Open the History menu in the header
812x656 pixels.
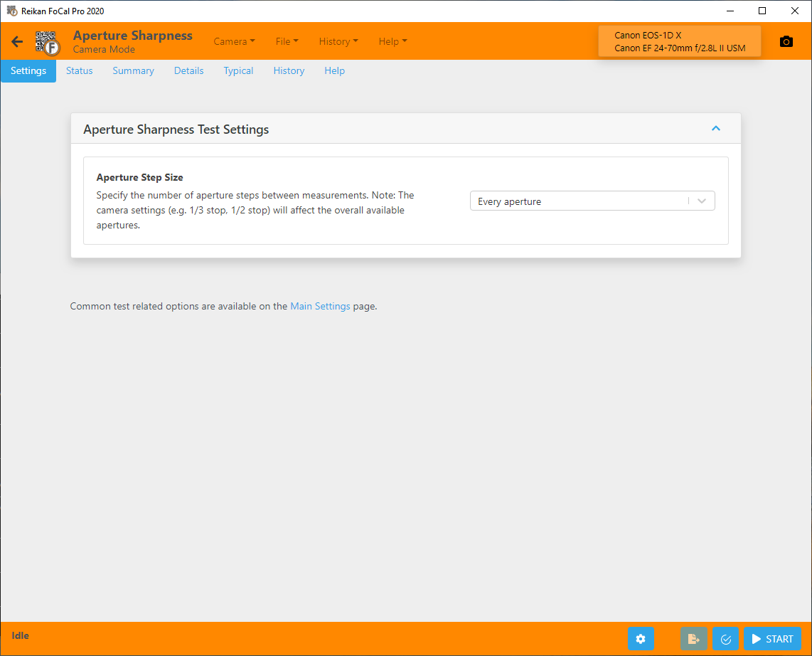pos(338,42)
